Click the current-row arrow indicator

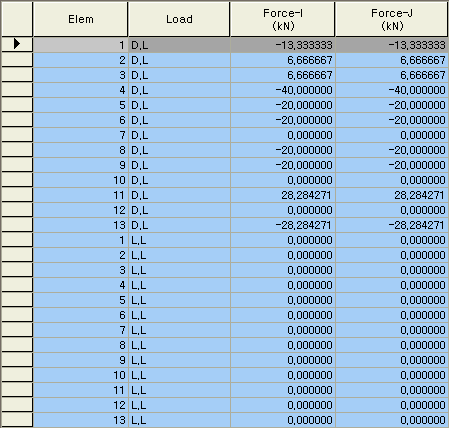coord(17,44)
